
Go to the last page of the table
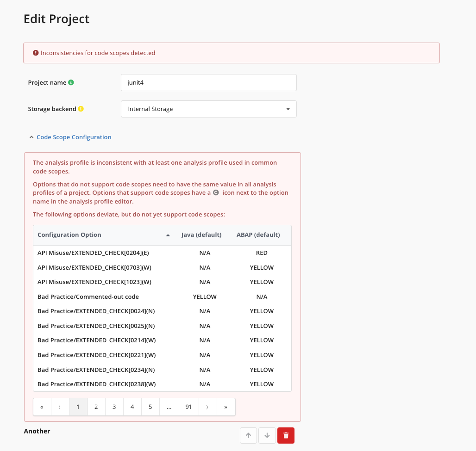226,407
